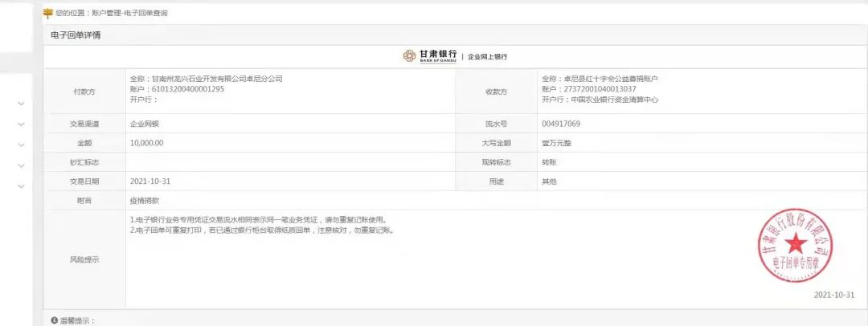
Task: Click the 交易日期 label
Action: [x=84, y=181]
